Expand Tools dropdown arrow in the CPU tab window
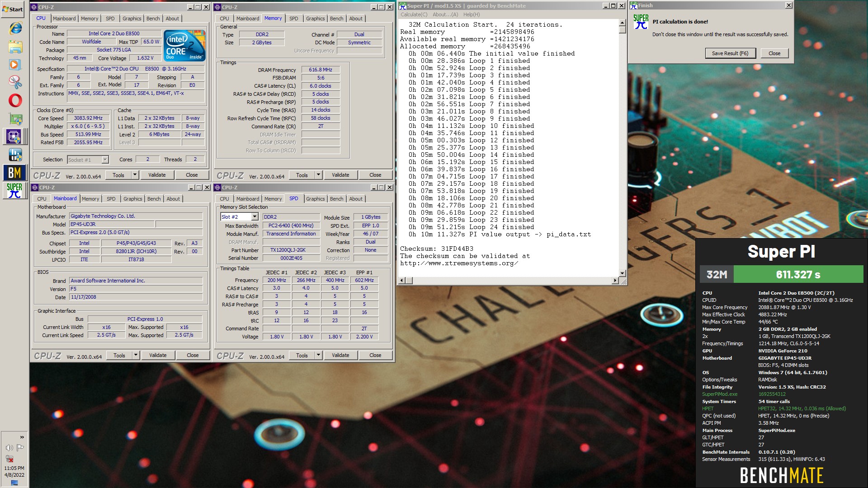868x488 pixels. pyautogui.click(x=135, y=175)
